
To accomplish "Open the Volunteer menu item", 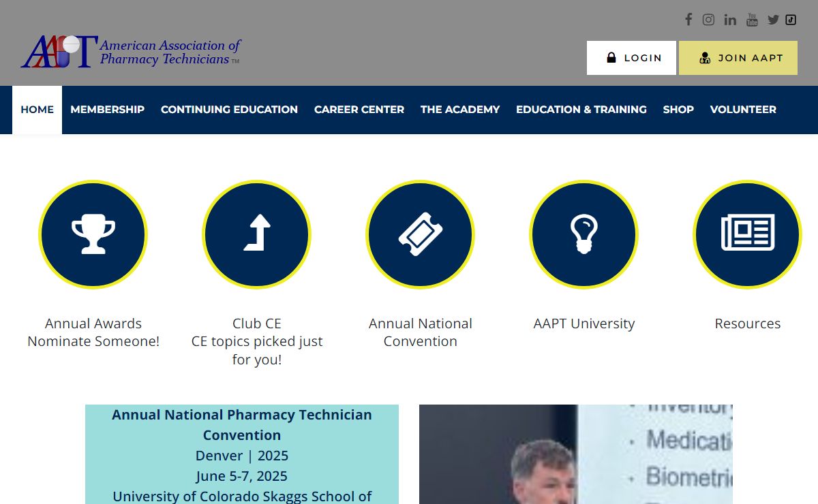I will pos(743,110).
